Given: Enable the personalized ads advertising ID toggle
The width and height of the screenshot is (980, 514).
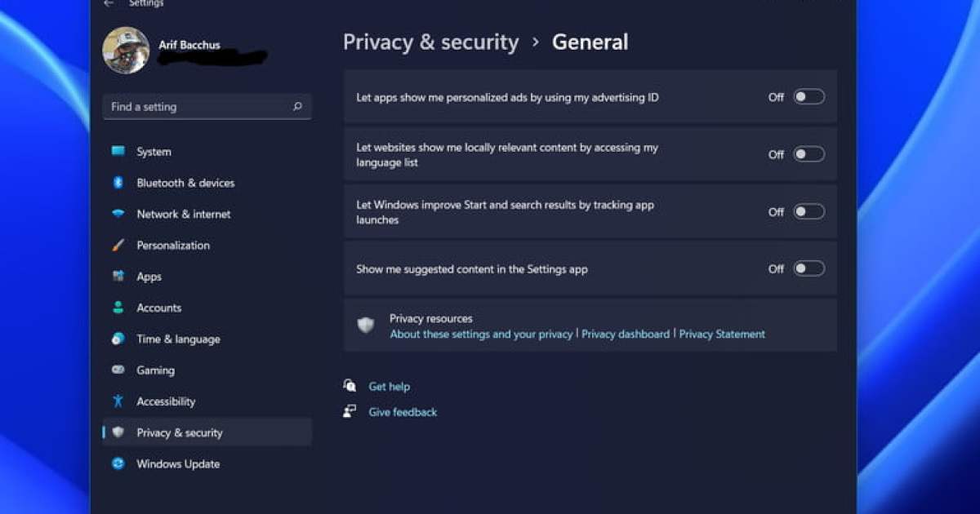Looking at the screenshot, I should tap(808, 97).
